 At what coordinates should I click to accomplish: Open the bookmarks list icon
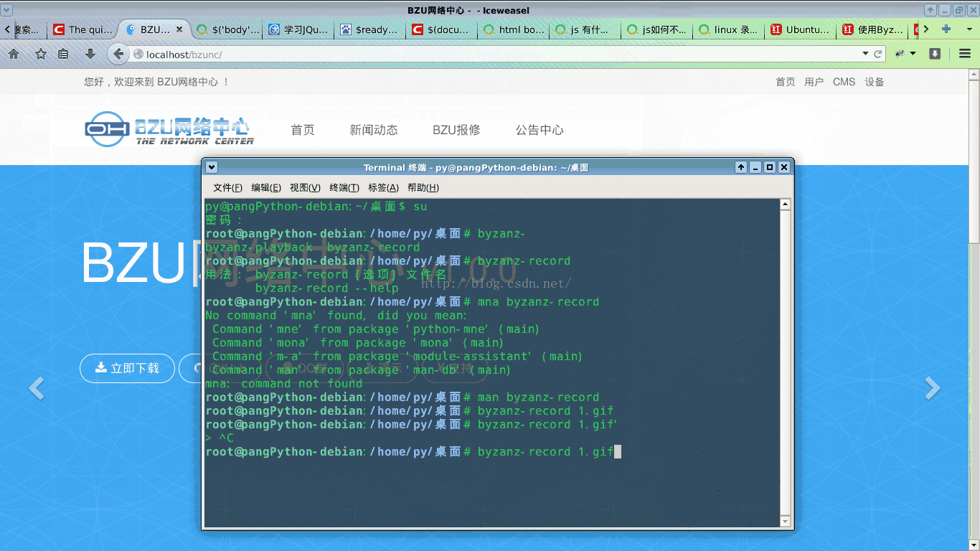click(63, 54)
